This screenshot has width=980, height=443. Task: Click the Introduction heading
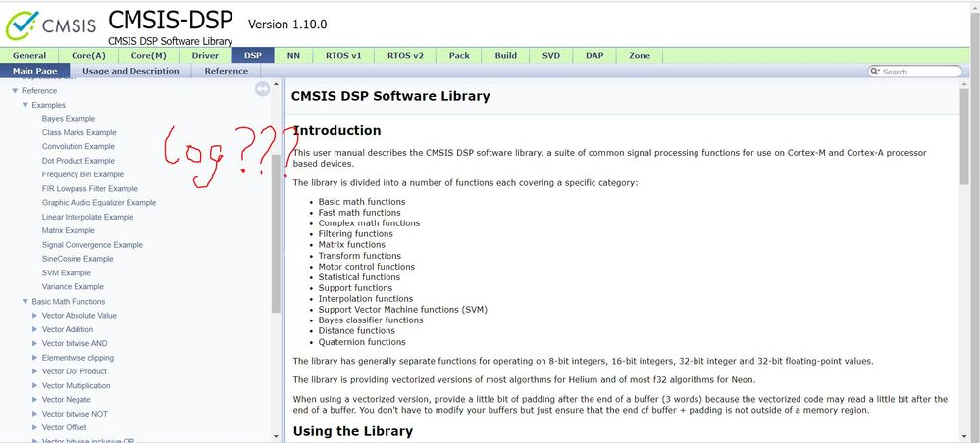[336, 130]
